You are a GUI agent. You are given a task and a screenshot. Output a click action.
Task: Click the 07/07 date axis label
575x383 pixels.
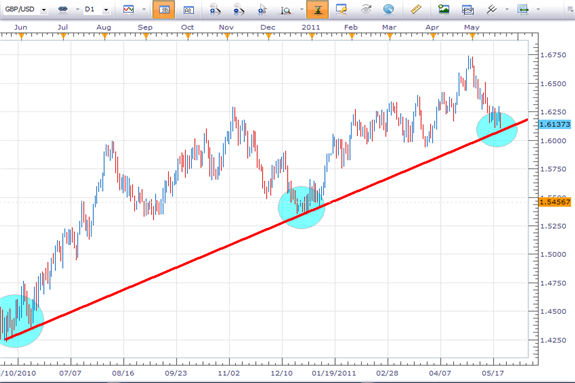coord(70,373)
